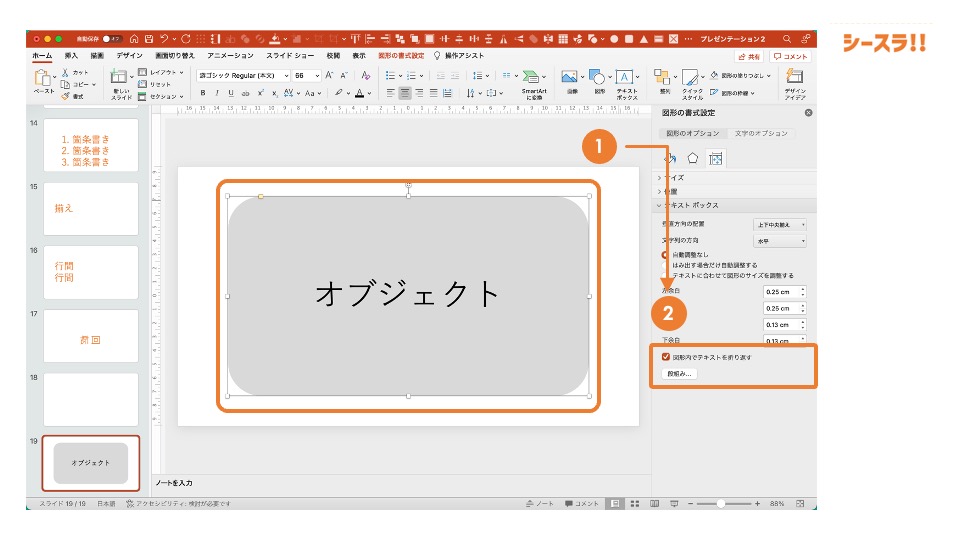Click the 段組み... button
This screenshot has width=960, height=540.
(x=680, y=374)
